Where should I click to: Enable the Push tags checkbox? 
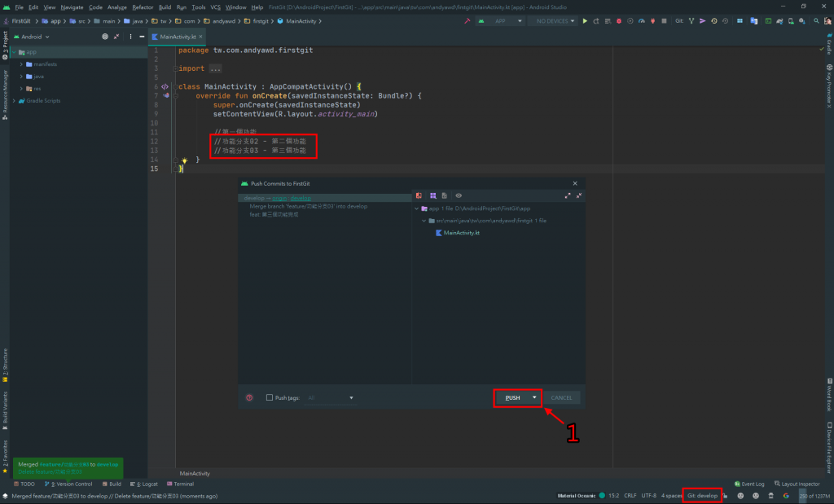pyautogui.click(x=269, y=397)
